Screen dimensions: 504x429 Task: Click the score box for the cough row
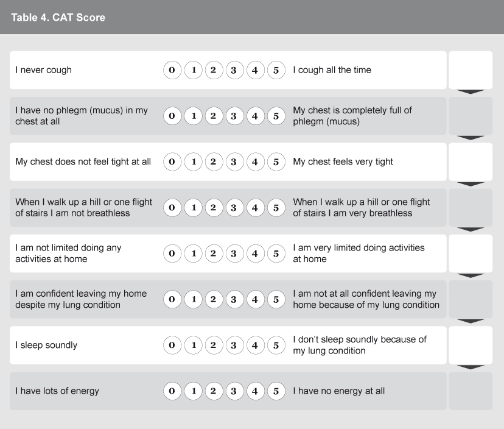point(470,70)
